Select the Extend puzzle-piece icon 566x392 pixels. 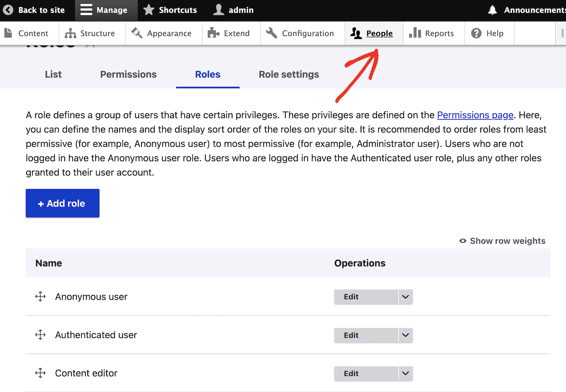pyautogui.click(x=213, y=33)
